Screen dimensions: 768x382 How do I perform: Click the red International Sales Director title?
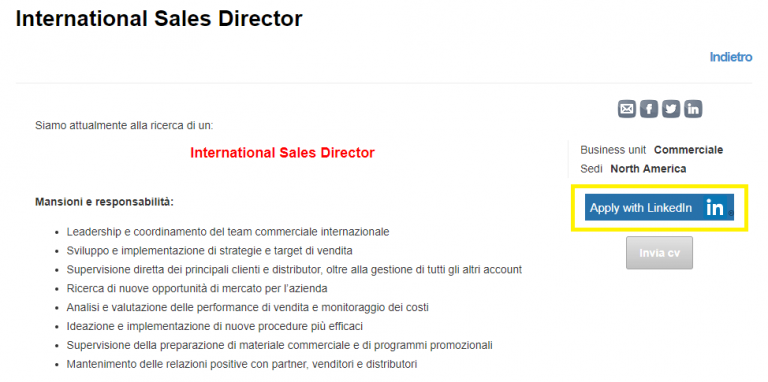pos(282,153)
